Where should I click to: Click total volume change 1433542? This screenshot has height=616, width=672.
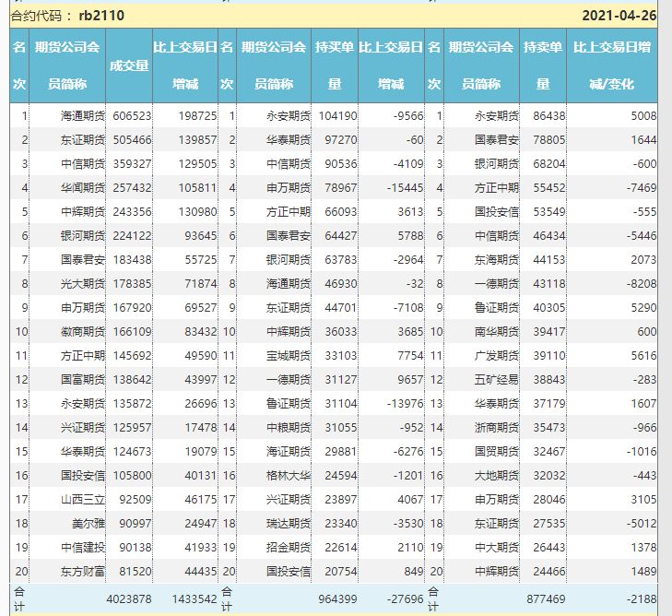click(x=195, y=599)
